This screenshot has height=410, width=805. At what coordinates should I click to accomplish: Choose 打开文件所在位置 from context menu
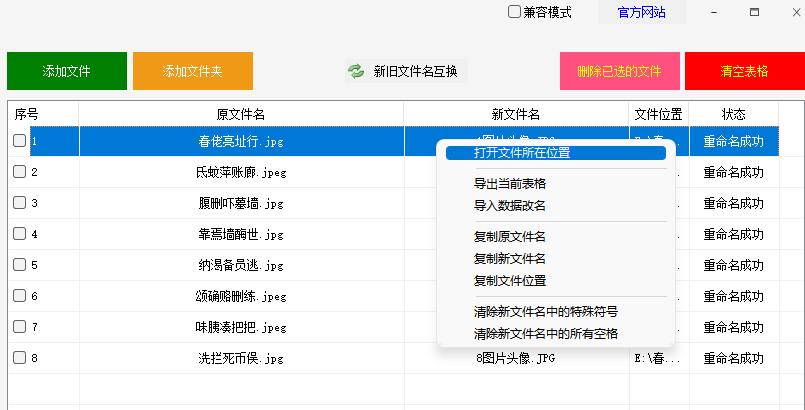tap(555, 153)
